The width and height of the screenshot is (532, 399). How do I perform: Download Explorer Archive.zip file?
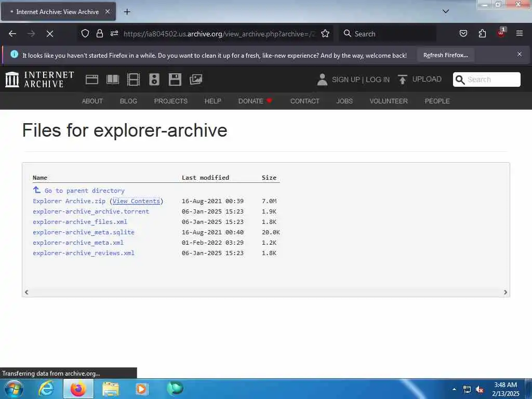69,201
